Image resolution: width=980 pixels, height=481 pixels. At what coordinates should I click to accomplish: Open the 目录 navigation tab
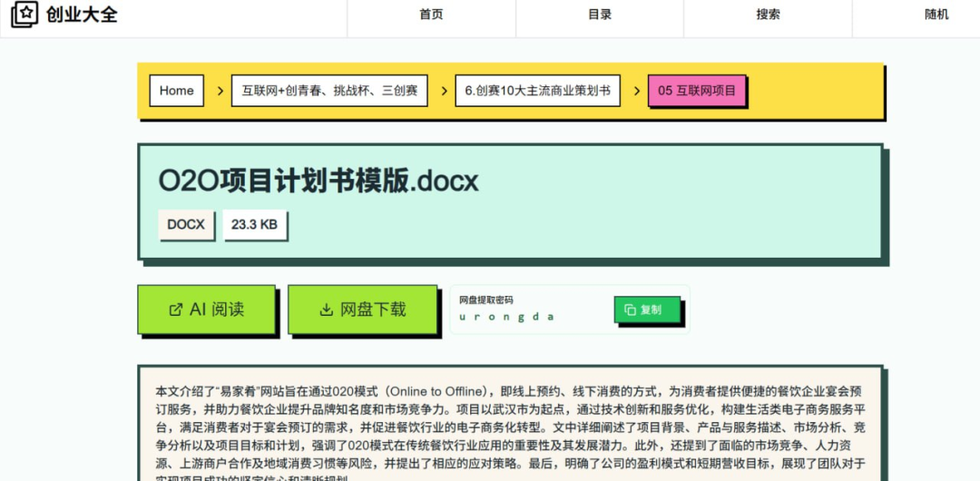click(600, 15)
